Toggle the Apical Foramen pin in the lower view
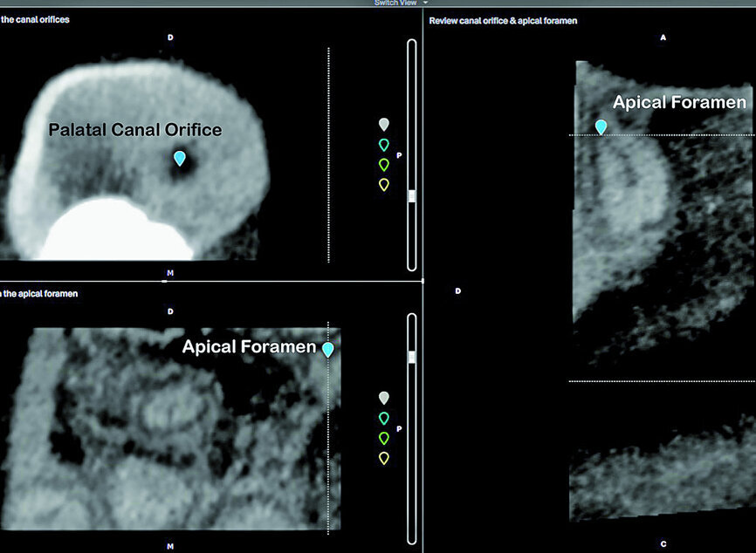This screenshot has height=553, width=756. coord(328,347)
